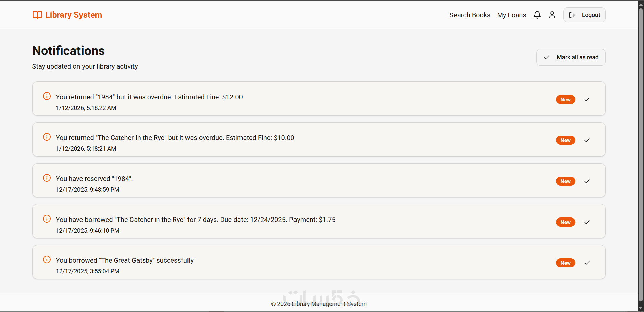644x312 pixels.
Task: Click info icon on Catcher overdue fine notification
Action: coord(47,137)
